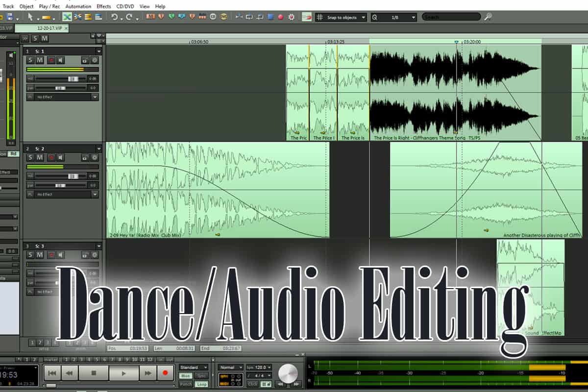Arm track 1 record button
This screenshot has height=392, width=588.
(x=50, y=60)
